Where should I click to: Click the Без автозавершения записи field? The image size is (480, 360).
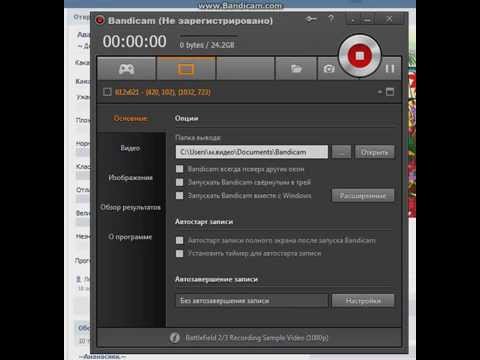coord(252,301)
